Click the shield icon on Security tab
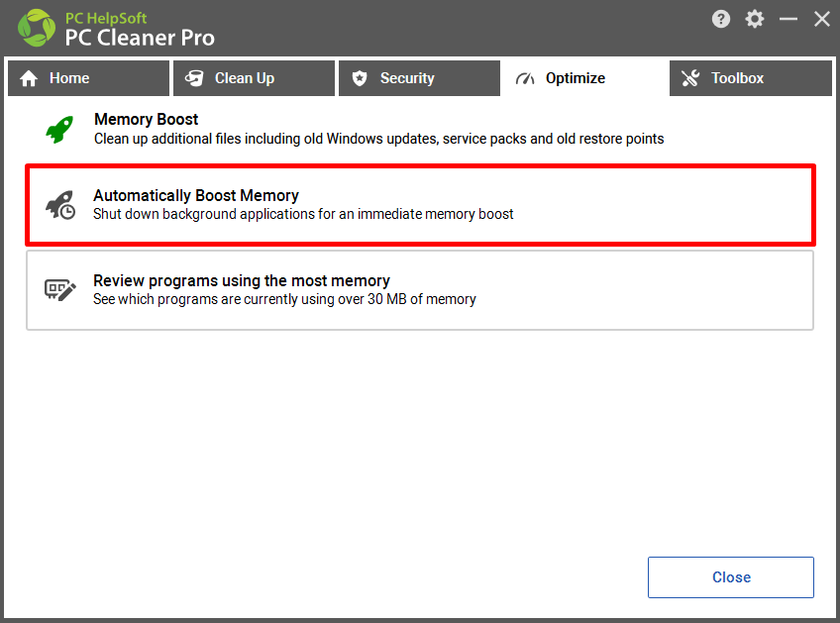Image resolution: width=840 pixels, height=623 pixels. [360, 78]
